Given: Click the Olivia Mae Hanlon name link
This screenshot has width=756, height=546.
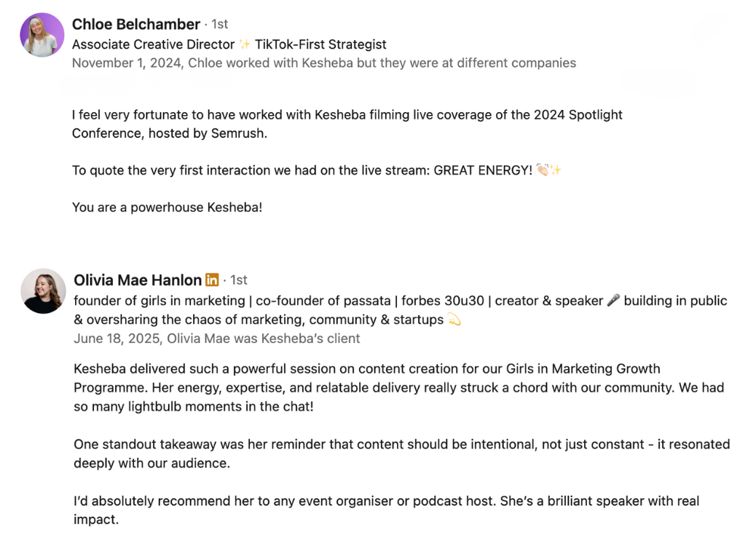Looking at the screenshot, I should coord(138,280).
